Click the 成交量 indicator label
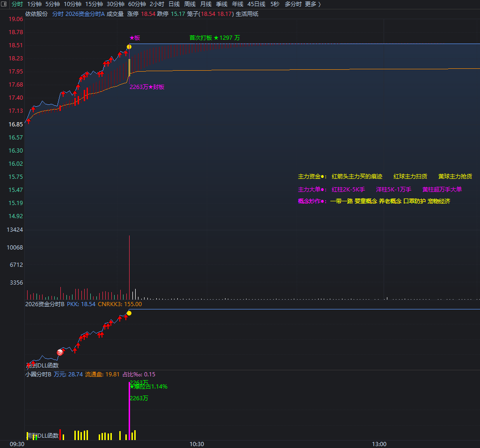Image resolution: width=480 pixels, height=448 pixels. (x=115, y=14)
